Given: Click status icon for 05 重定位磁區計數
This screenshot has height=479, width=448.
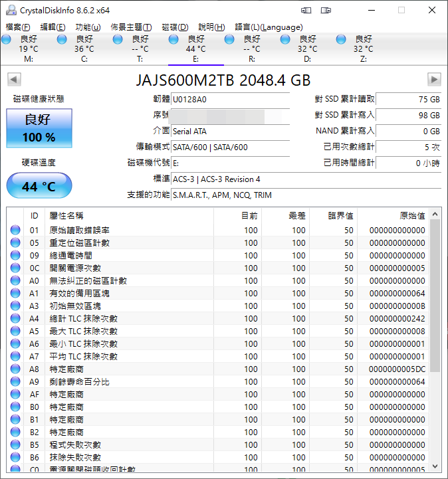Looking at the screenshot, I should point(15,242).
